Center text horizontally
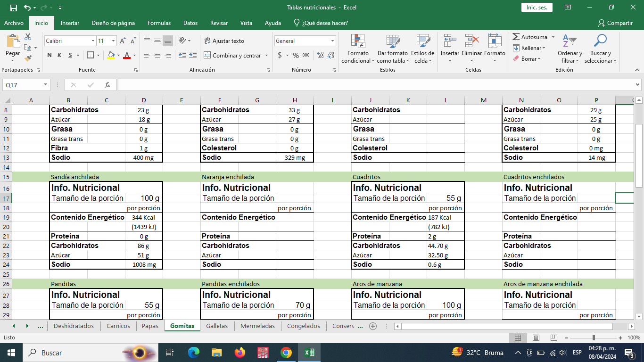This screenshot has width=644, height=362. coord(157,55)
